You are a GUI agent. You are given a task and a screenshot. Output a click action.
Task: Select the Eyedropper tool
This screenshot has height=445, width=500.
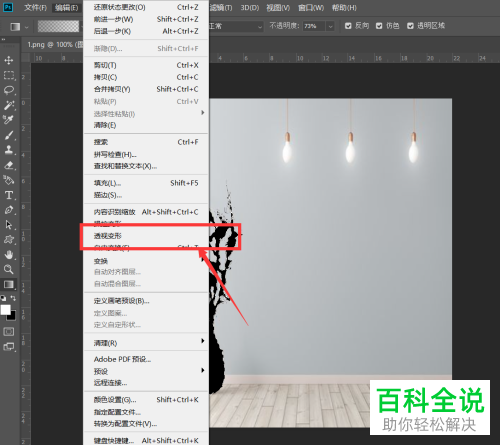tap(9, 120)
